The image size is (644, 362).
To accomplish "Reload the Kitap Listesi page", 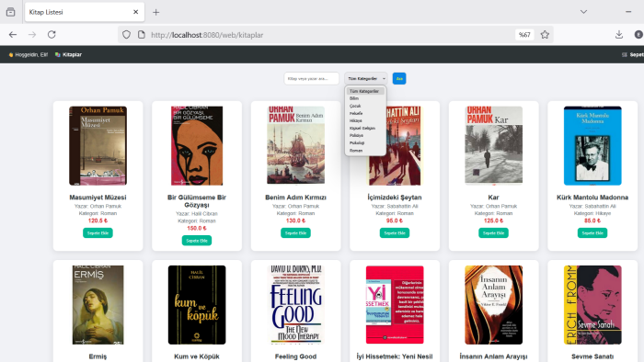I will click(x=52, y=35).
